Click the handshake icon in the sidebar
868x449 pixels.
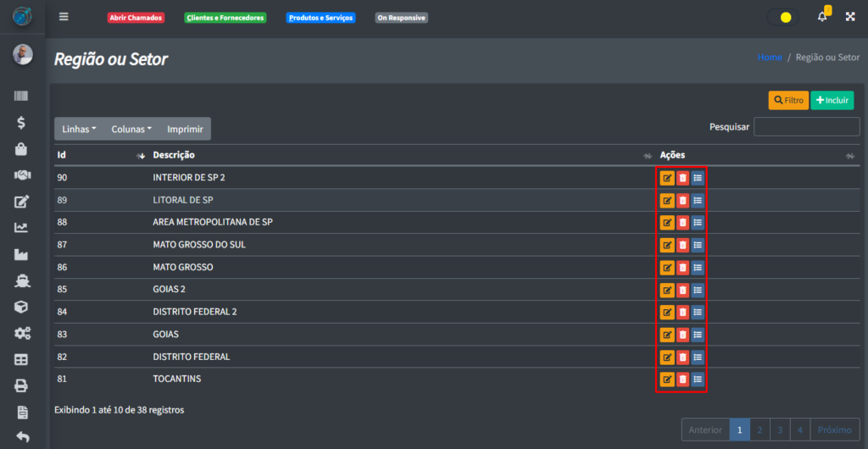tap(22, 175)
